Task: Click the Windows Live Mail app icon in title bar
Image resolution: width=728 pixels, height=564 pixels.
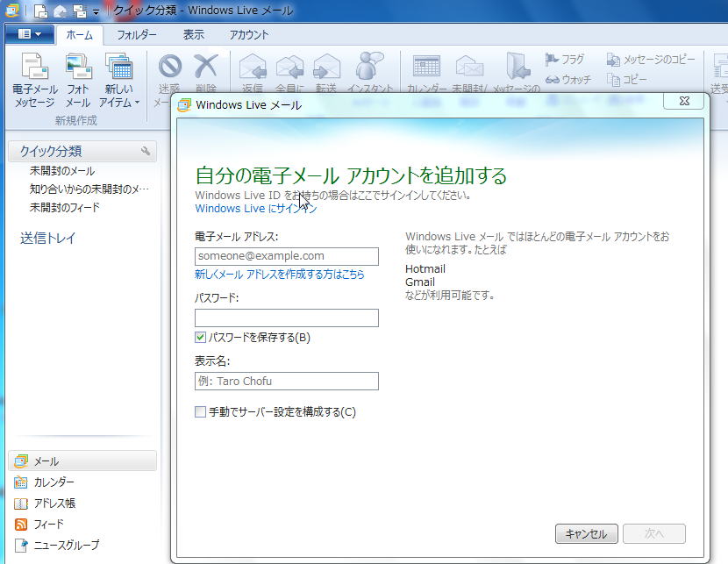Action: point(12,11)
